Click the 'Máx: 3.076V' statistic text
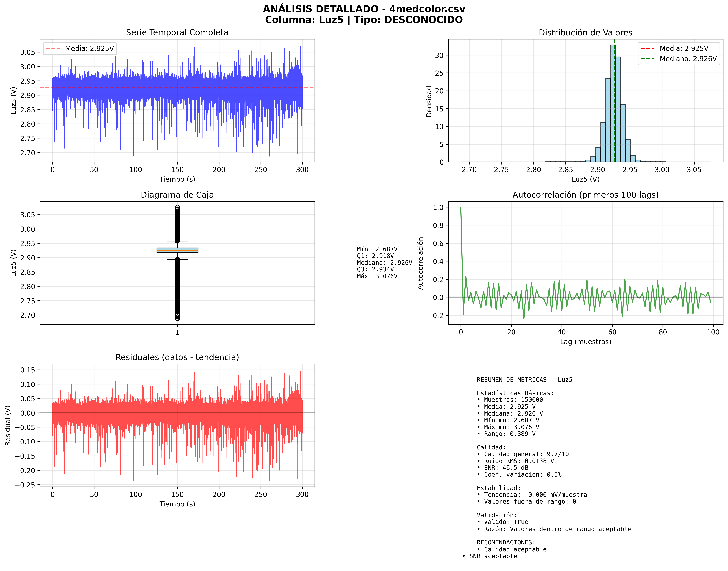This screenshot has height=571, width=728. [377, 276]
